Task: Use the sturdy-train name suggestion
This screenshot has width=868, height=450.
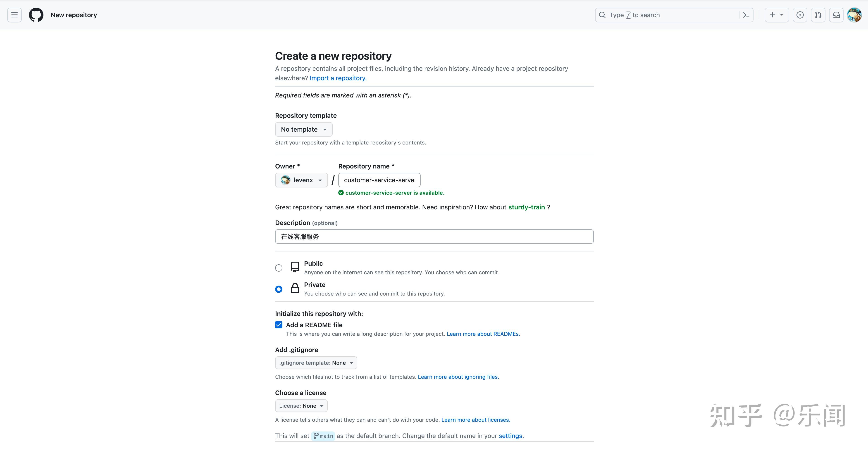Action: point(526,207)
